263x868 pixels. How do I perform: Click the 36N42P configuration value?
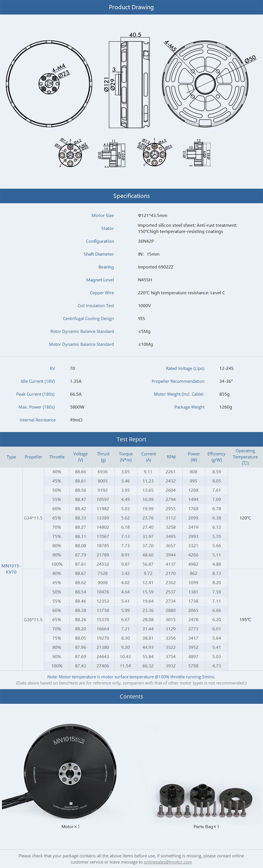[x=146, y=241]
